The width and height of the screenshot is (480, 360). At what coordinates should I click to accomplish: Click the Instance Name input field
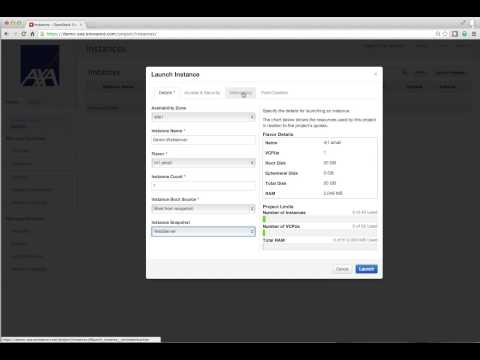click(203, 140)
